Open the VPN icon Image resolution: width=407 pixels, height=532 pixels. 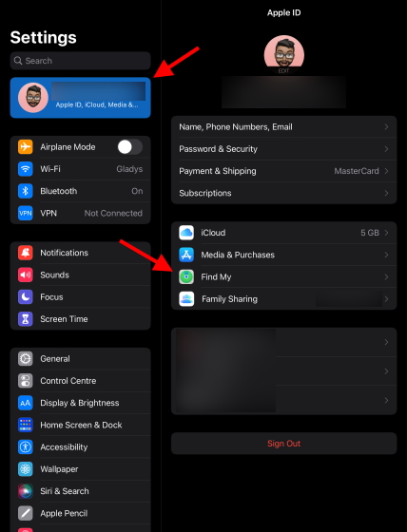pos(26,213)
